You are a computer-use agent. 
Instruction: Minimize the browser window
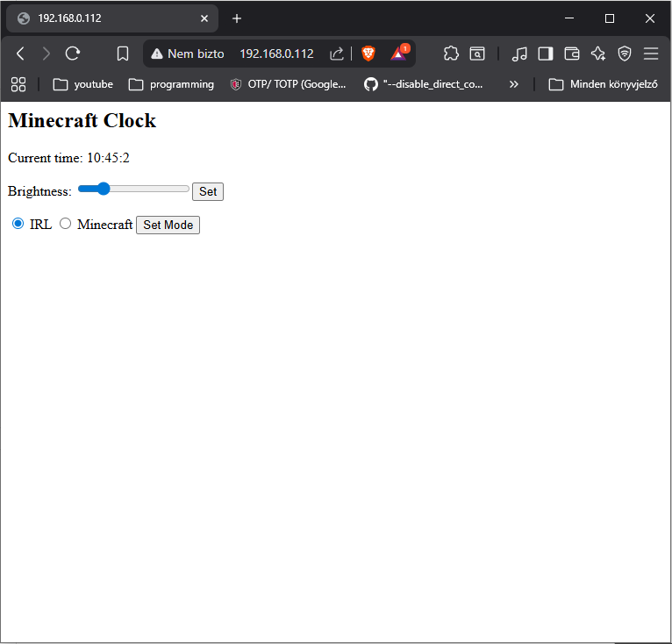(x=569, y=18)
